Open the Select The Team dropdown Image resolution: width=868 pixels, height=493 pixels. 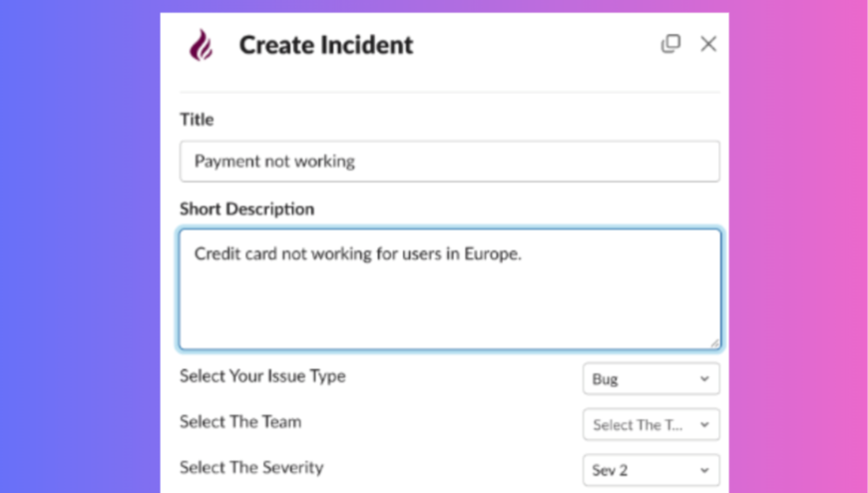(651, 424)
